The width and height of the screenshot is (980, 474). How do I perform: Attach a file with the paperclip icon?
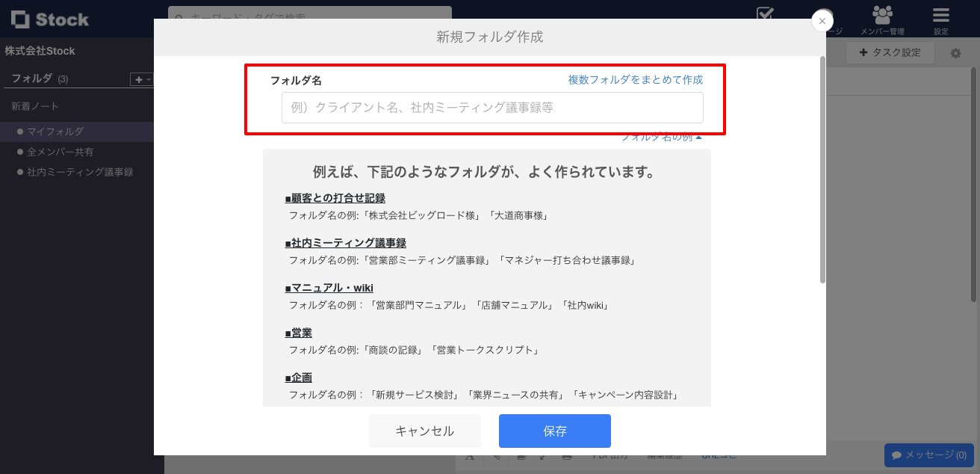pyautogui.click(x=497, y=456)
